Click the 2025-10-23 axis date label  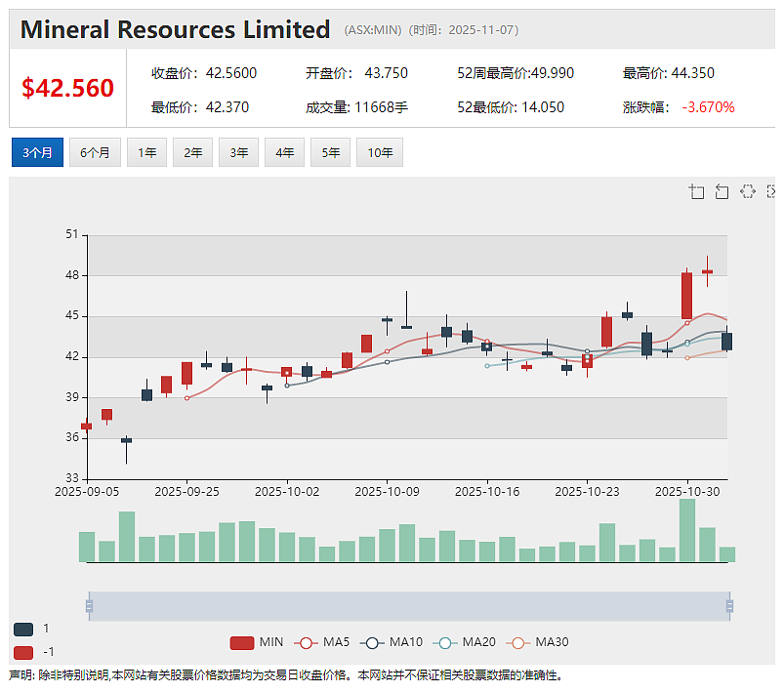click(x=587, y=492)
